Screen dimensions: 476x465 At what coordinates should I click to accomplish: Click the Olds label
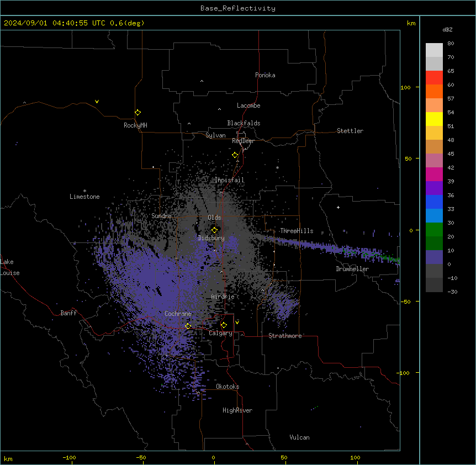click(214, 218)
